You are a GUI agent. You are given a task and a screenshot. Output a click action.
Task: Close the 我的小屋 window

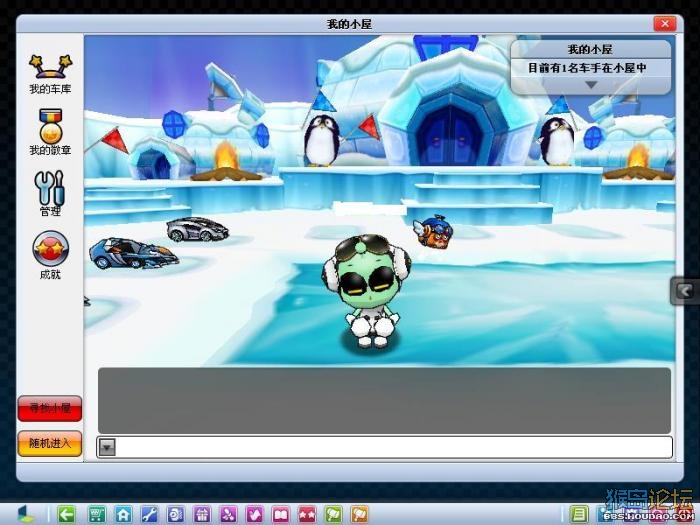pyautogui.click(x=665, y=23)
